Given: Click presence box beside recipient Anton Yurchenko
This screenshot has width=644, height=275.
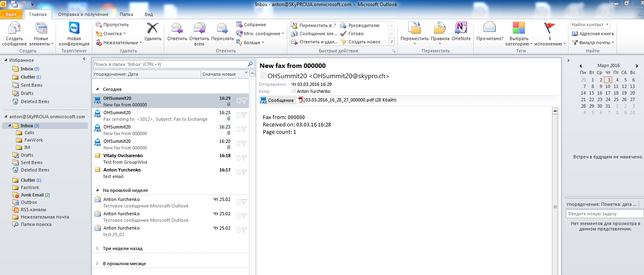Looking at the screenshot, I should pos(294,91).
